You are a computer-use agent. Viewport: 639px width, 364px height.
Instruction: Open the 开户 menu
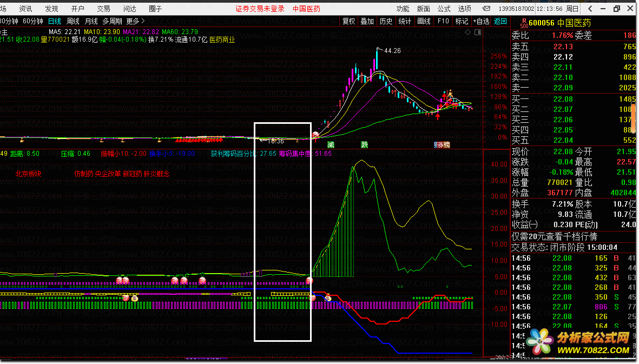(x=77, y=9)
